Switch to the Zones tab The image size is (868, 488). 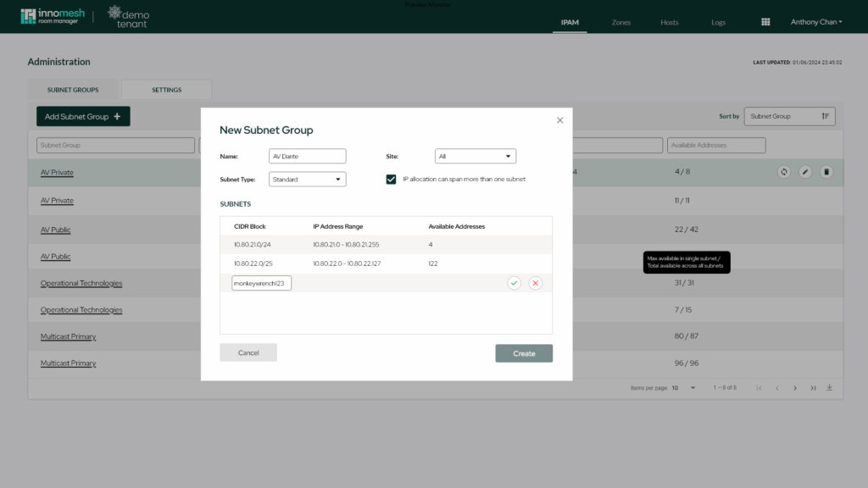pos(621,22)
